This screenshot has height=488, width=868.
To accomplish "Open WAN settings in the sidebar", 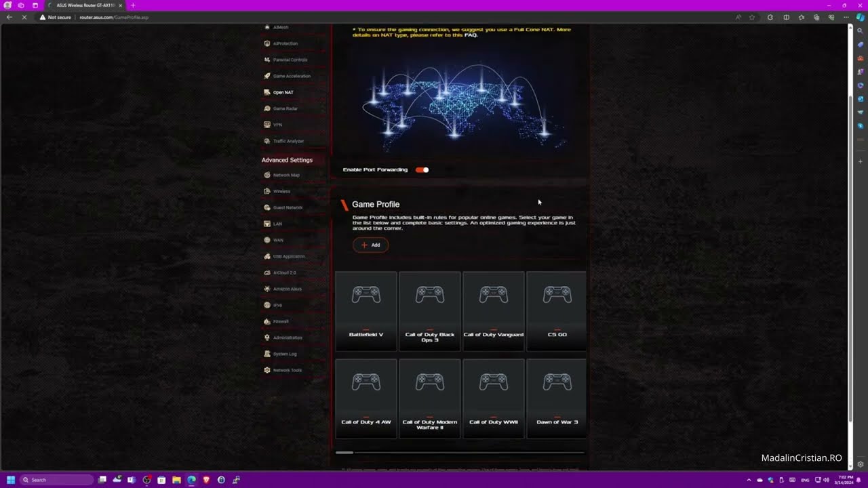I will point(278,240).
